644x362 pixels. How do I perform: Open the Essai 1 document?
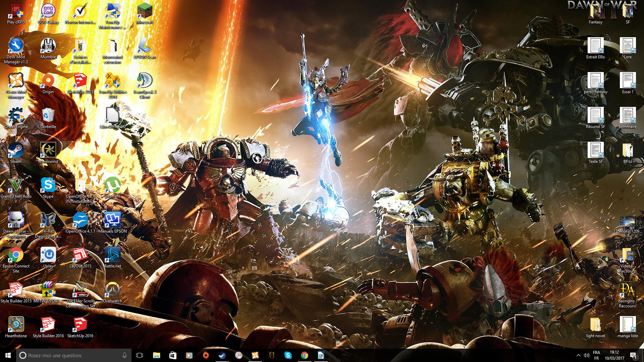click(628, 83)
